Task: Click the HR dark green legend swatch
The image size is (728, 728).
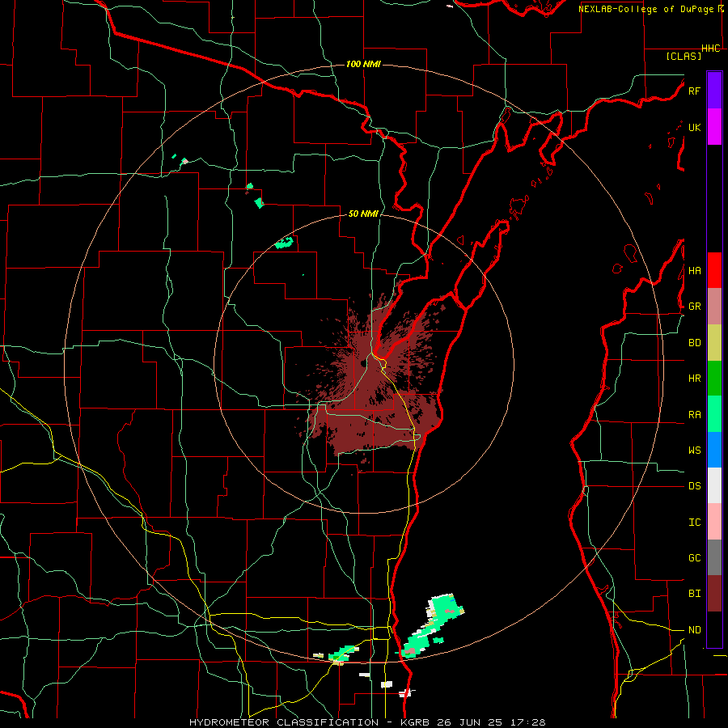Action: 714,379
